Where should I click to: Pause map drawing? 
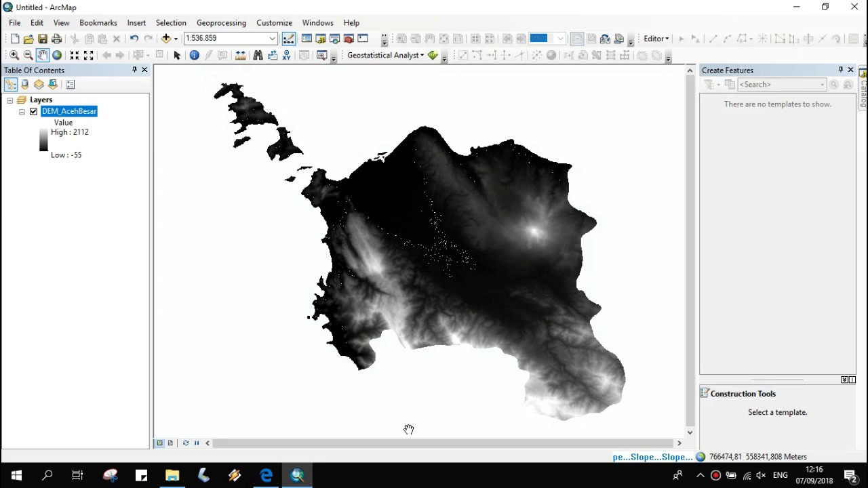(x=197, y=443)
